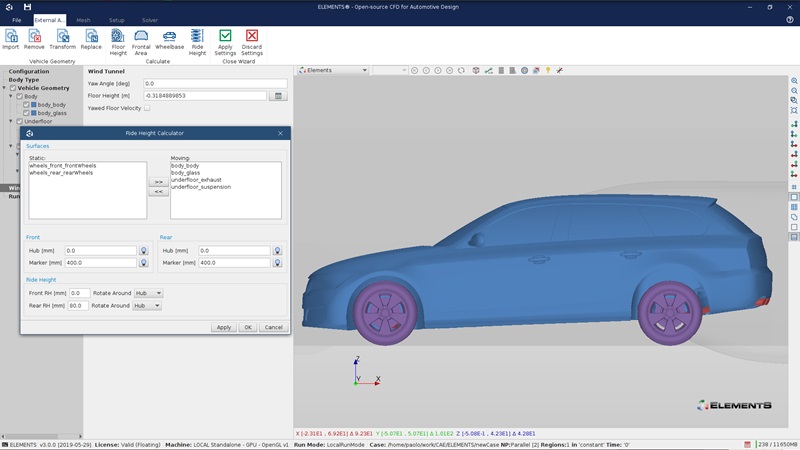The height and width of the screenshot is (450, 800).
Task: Collapse the Body tree node
Action: coord(11,96)
